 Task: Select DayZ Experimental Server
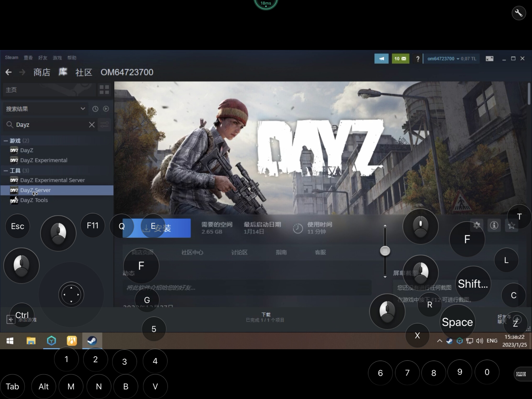pyautogui.click(x=57, y=180)
